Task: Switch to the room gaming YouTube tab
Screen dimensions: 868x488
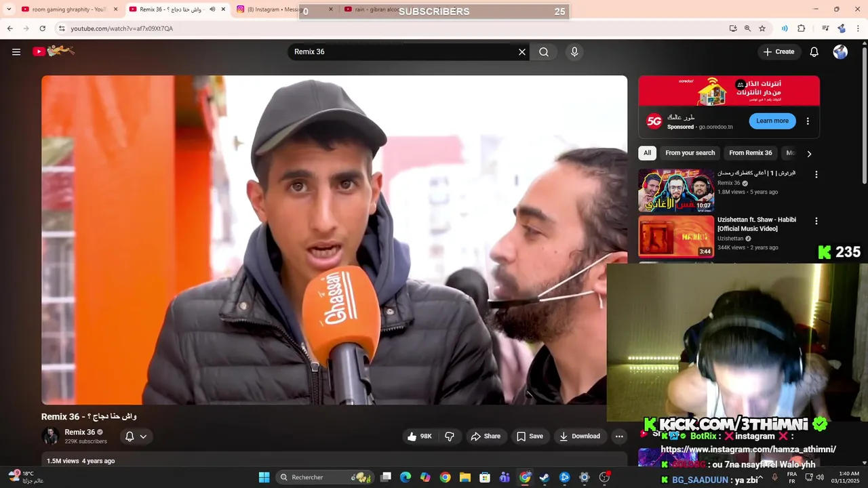Action: [68, 9]
